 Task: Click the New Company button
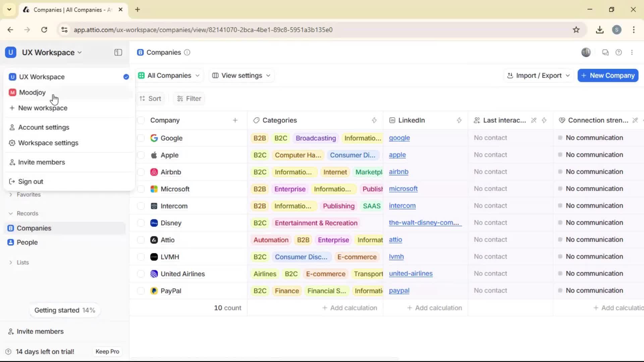click(x=608, y=76)
